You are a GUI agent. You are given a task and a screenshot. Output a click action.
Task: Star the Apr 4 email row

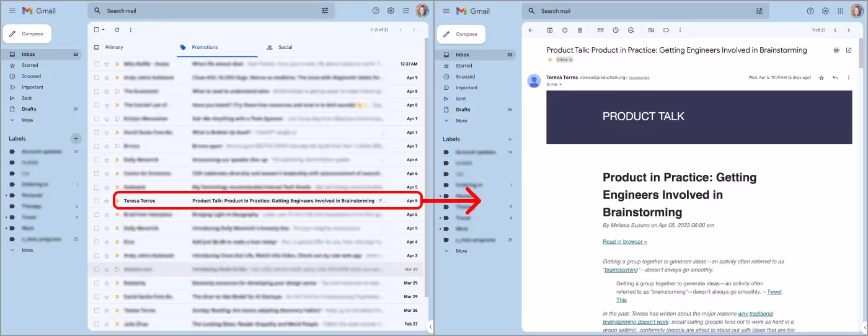pos(107,242)
